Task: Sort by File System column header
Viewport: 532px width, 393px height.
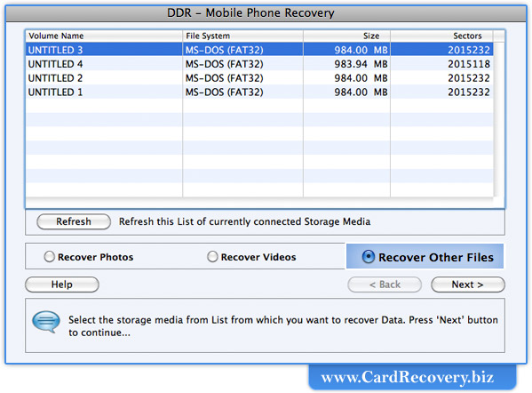Action: pos(243,36)
